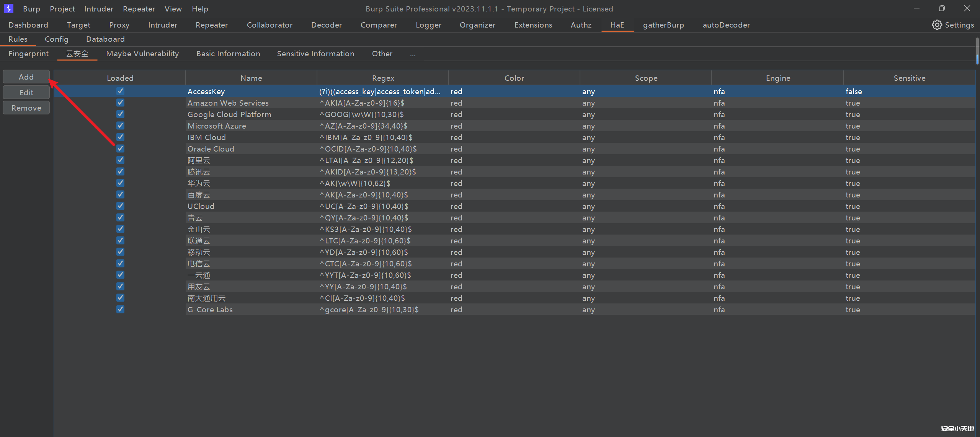The height and width of the screenshot is (437, 980).
Task: Sort the table by the Color column header
Action: [514, 78]
